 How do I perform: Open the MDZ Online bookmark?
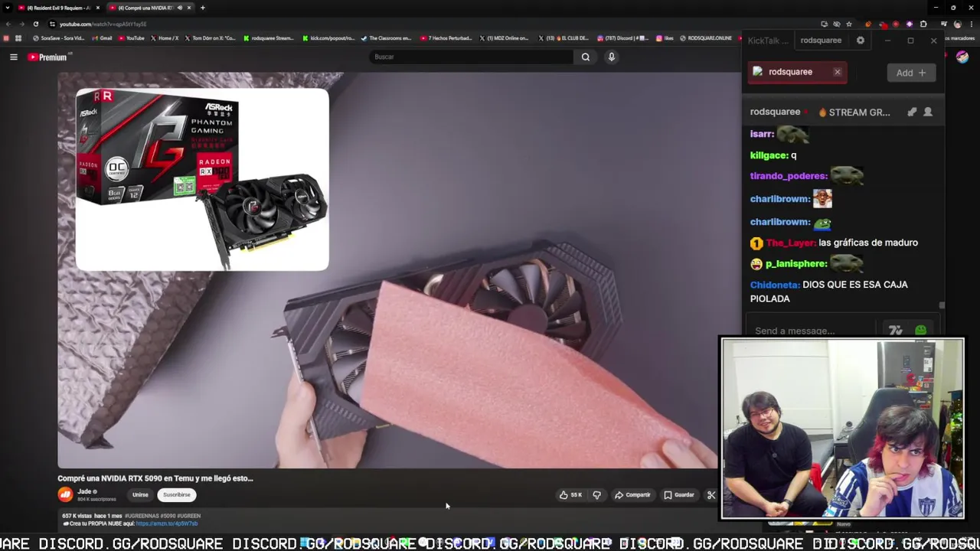pyautogui.click(x=505, y=38)
